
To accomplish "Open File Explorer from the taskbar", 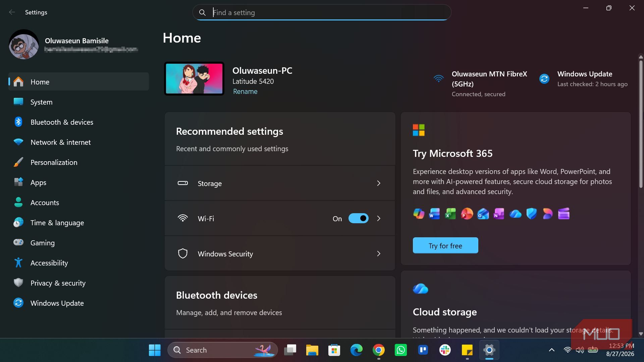I will [x=312, y=350].
